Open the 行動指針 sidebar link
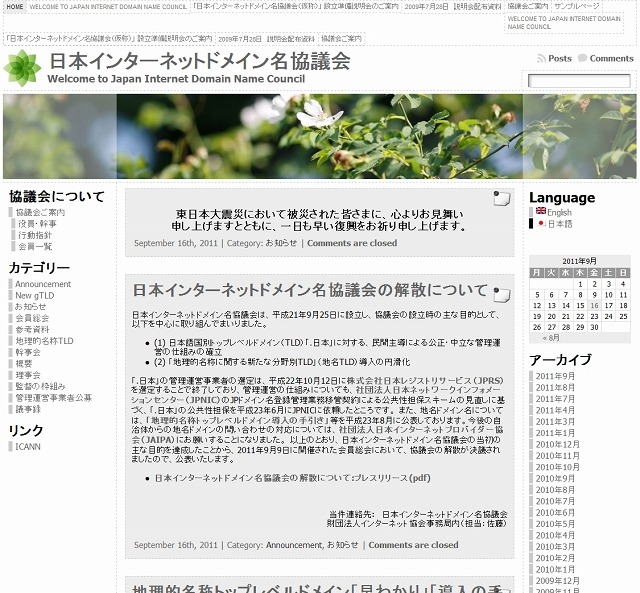Viewport: 640px width, 593px height. 34,235
